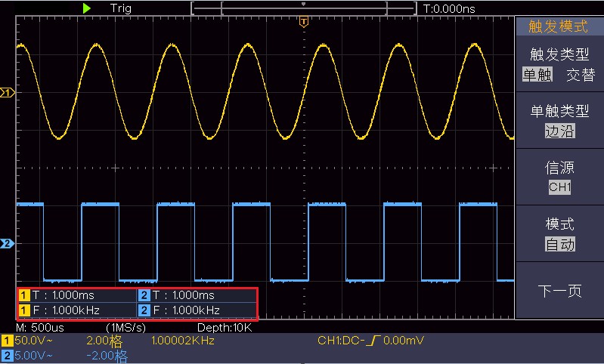Click the blue 2 badge in T measurement row
The image size is (604, 364).
144,295
